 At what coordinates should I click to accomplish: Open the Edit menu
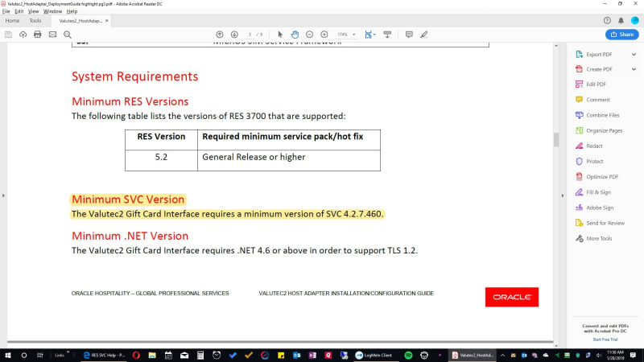click(19, 11)
